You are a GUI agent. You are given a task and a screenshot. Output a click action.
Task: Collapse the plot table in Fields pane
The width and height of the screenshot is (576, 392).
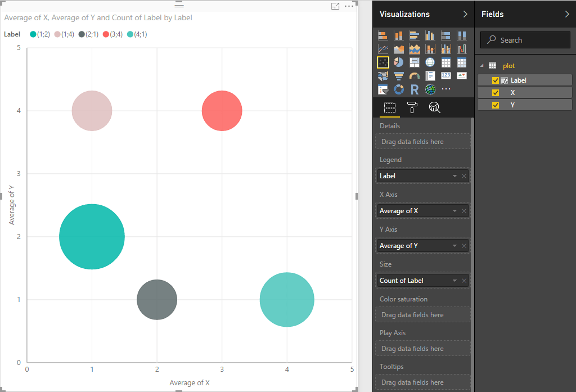[x=481, y=66]
